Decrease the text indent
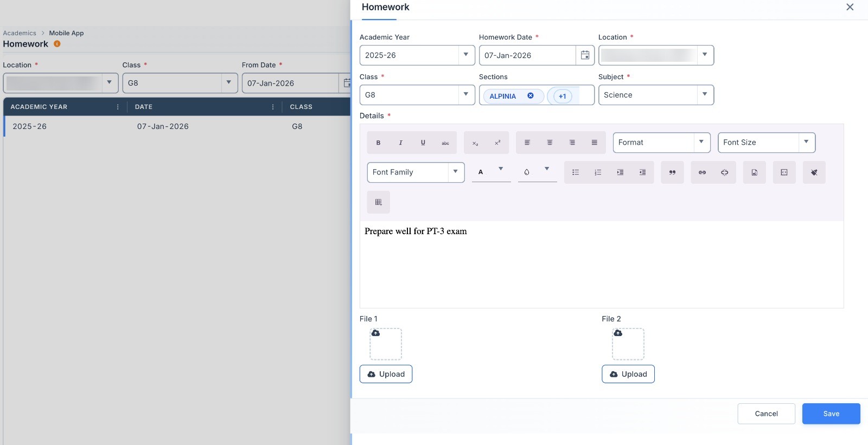The height and width of the screenshot is (445, 868). tap(642, 172)
